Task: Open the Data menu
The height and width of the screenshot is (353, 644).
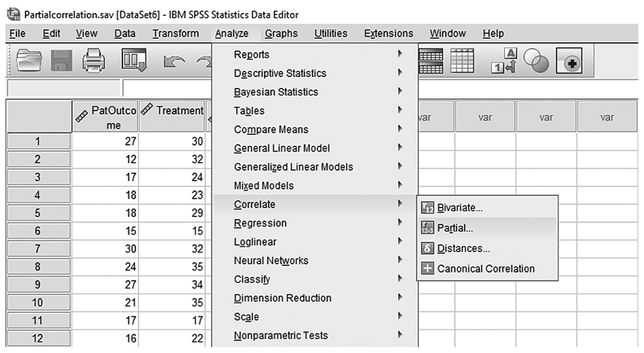Action: (125, 34)
